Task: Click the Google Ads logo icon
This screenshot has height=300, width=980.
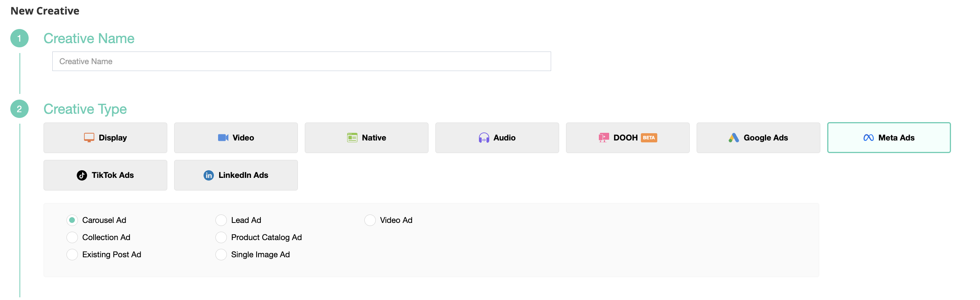Action: pyautogui.click(x=734, y=138)
